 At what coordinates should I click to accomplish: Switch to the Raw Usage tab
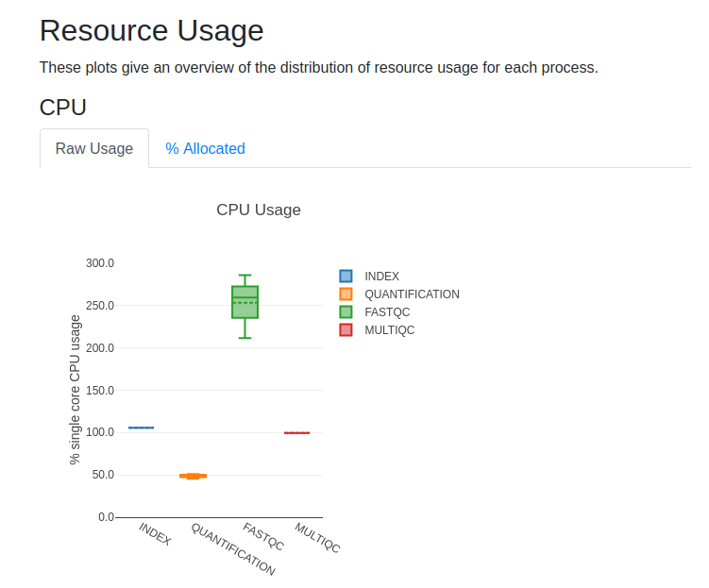pyautogui.click(x=94, y=149)
